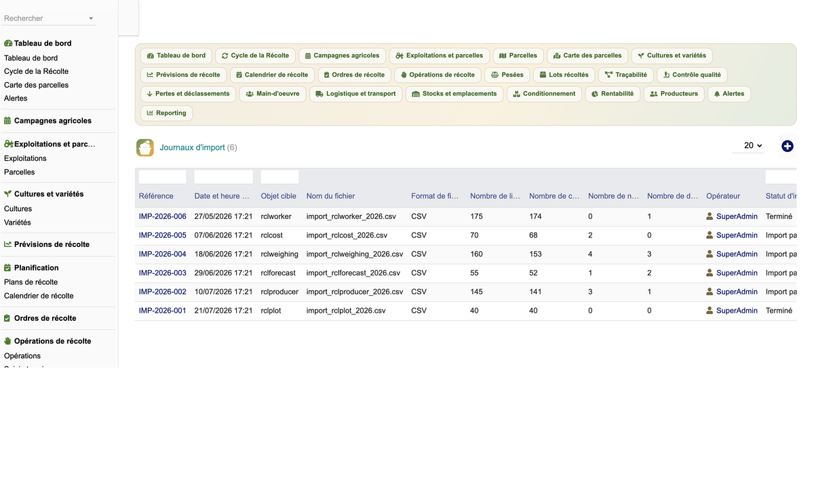
Task: Click the Date et heure filter field
Action: point(224,177)
